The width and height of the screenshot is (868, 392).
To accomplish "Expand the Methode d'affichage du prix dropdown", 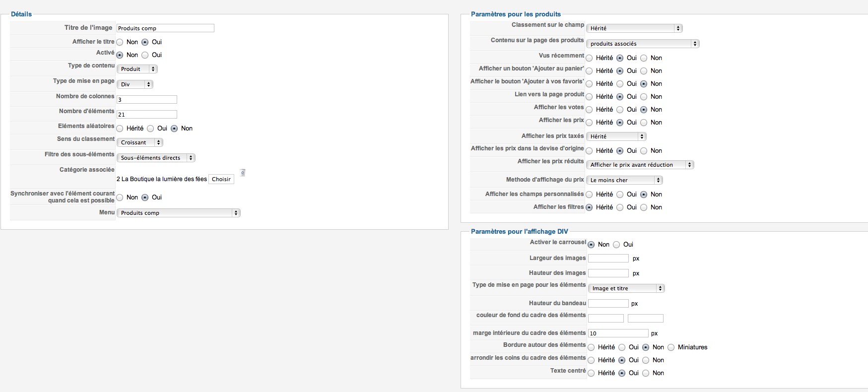I will tap(624, 180).
